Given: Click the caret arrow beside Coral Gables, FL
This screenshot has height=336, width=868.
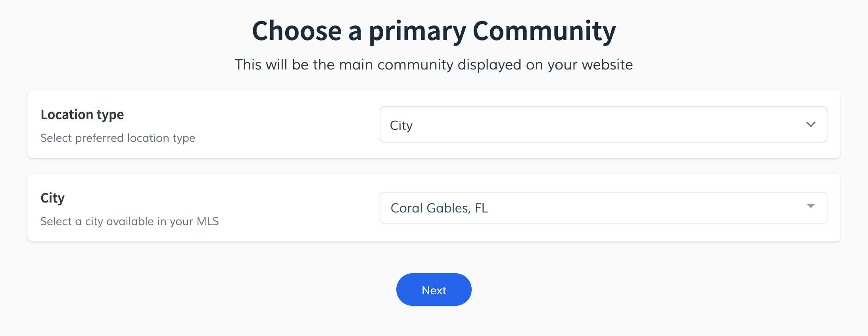Looking at the screenshot, I should pyautogui.click(x=810, y=206).
